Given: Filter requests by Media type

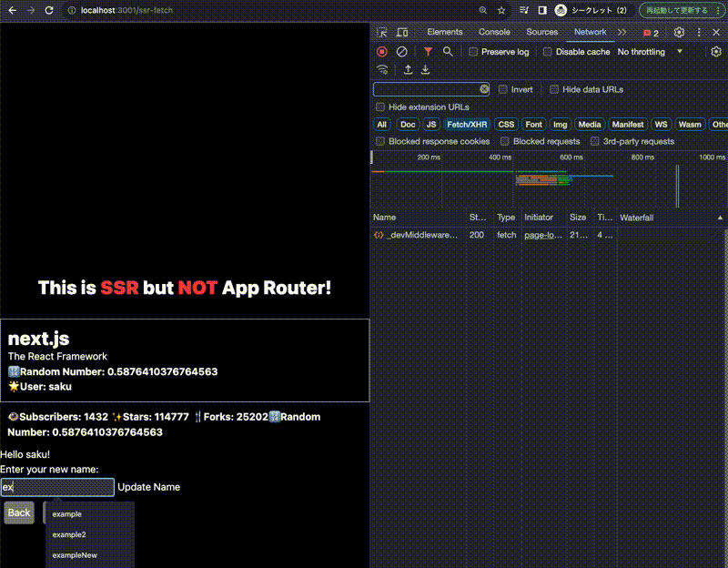Looking at the screenshot, I should point(590,125).
